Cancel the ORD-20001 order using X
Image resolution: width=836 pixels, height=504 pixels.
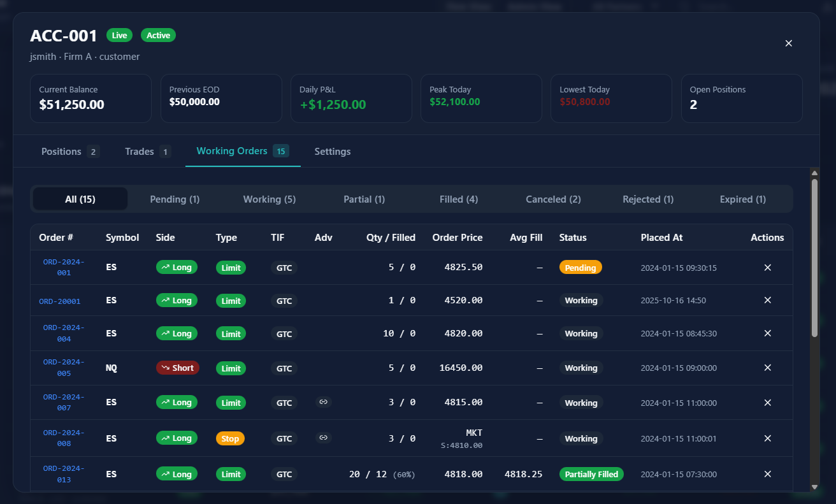point(767,300)
